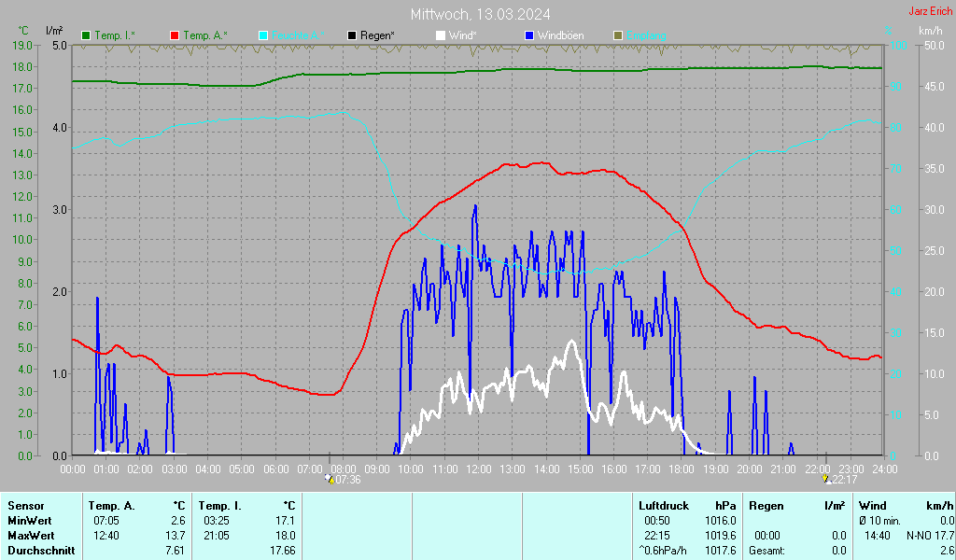Click the Sensor label in the table
This screenshot has height=560, width=956.
25,505
